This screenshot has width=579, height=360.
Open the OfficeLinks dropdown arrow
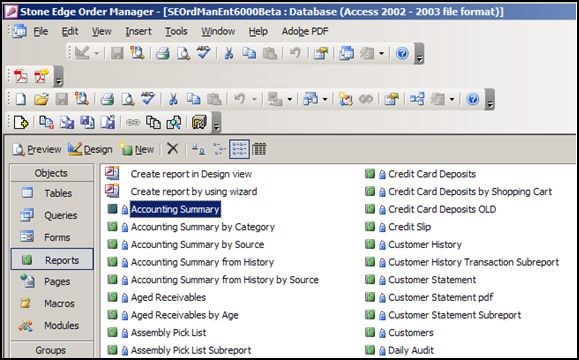click(290, 99)
